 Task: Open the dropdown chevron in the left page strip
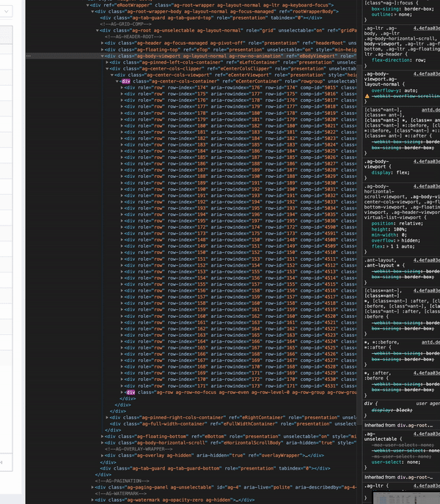[6, 11]
